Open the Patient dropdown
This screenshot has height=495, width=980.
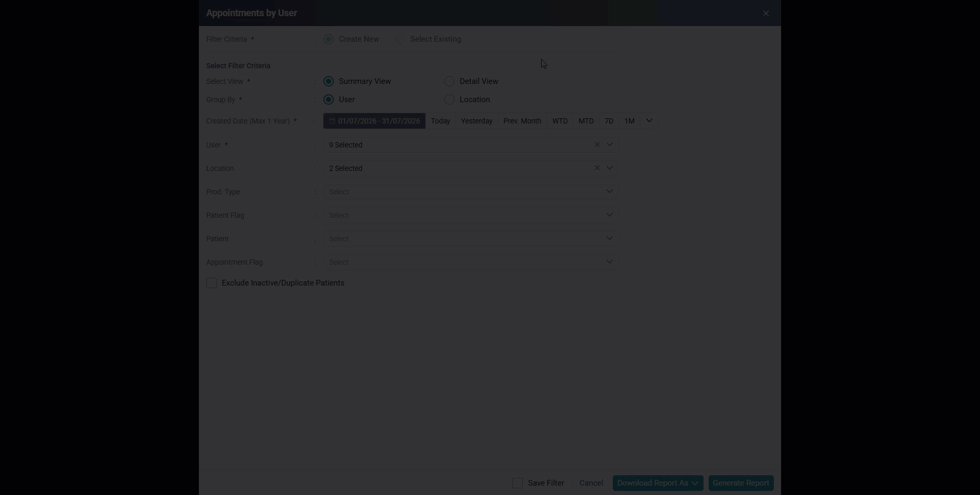pyautogui.click(x=470, y=239)
